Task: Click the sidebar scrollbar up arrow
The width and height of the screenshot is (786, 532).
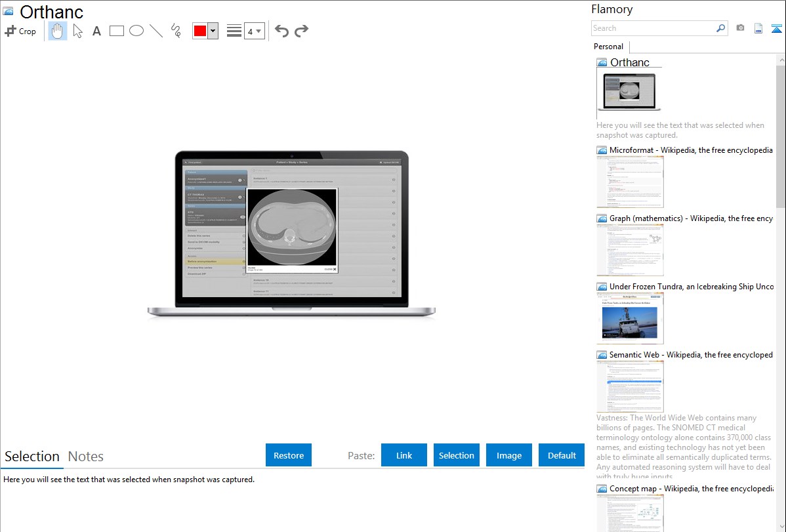Action: [x=781, y=60]
